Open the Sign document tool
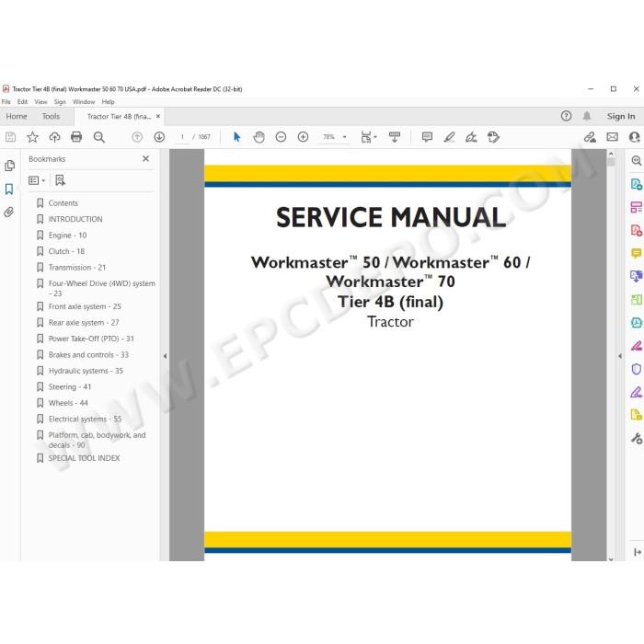This screenshot has width=644, height=644. [x=471, y=137]
